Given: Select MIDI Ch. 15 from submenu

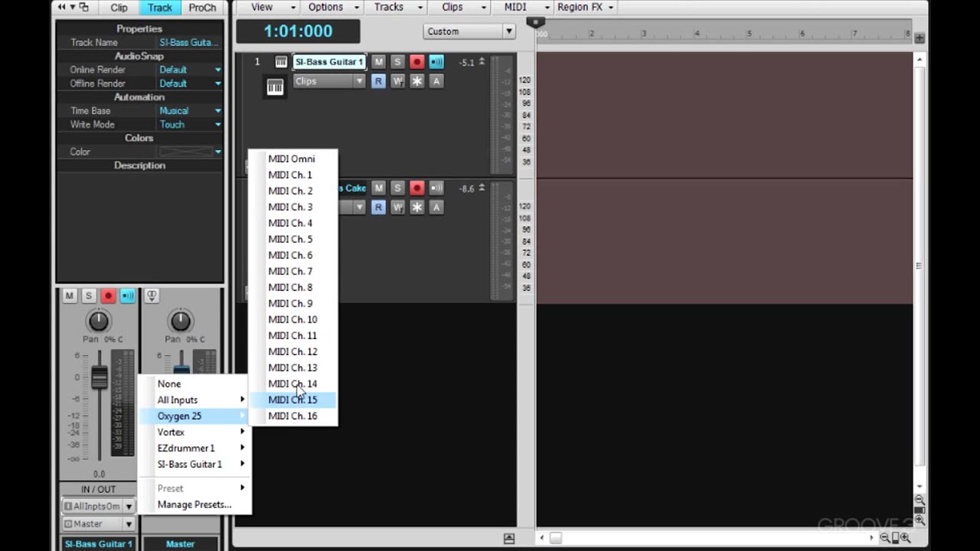Looking at the screenshot, I should point(292,399).
